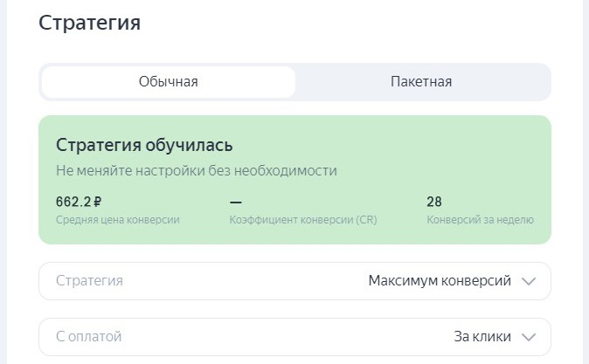The height and width of the screenshot is (364, 589).
Task: Select the Максимум конверсий value text
Action: (440, 281)
